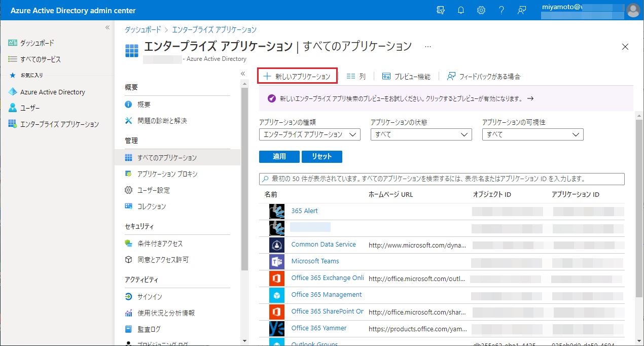
Task: Open 条件付きアクセス menu item
Action: click(x=160, y=244)
